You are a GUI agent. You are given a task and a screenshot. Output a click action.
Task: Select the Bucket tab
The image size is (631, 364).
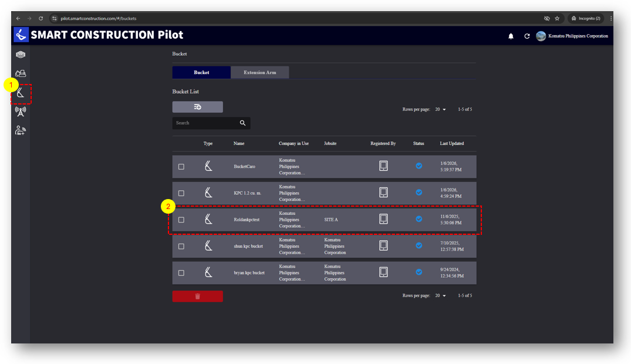[x=201, y=73]
